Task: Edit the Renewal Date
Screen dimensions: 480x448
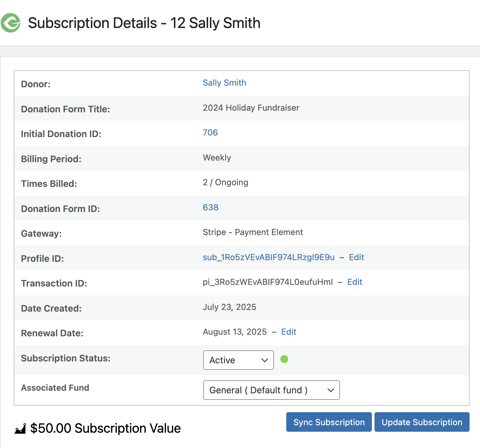Action: pyautogui.click(x=289, y=332)
